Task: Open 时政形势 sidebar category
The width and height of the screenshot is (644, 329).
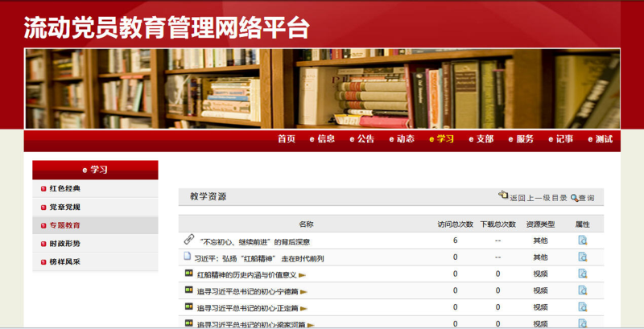Action: tap(65, 244)
